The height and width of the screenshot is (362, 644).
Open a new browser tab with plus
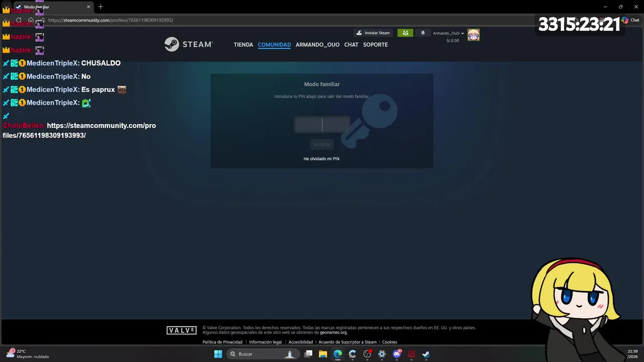tap(101, 7)
